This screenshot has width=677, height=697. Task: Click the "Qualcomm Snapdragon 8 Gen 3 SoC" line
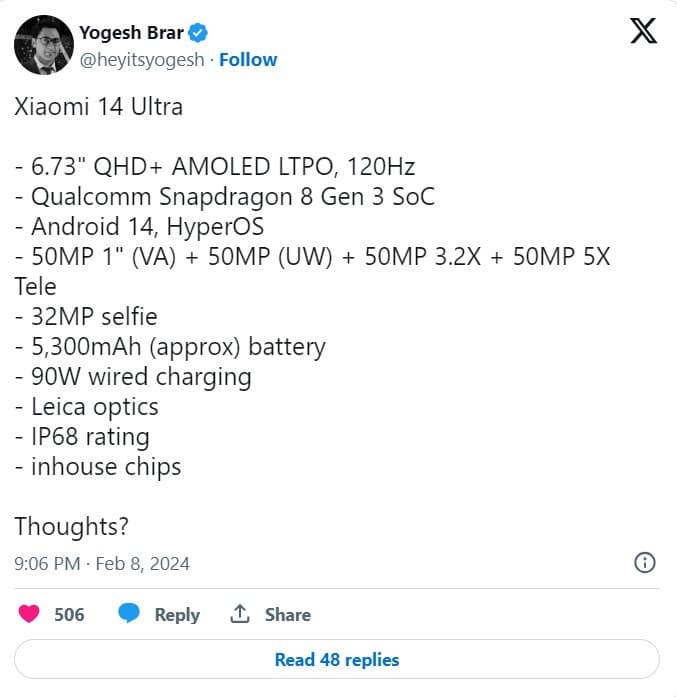click(225, 196)
